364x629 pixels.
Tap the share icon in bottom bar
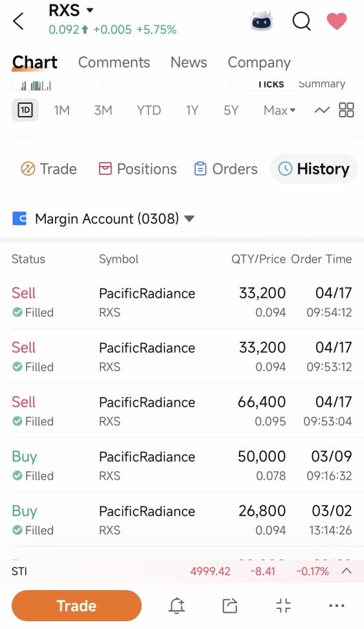click(230, 606)
